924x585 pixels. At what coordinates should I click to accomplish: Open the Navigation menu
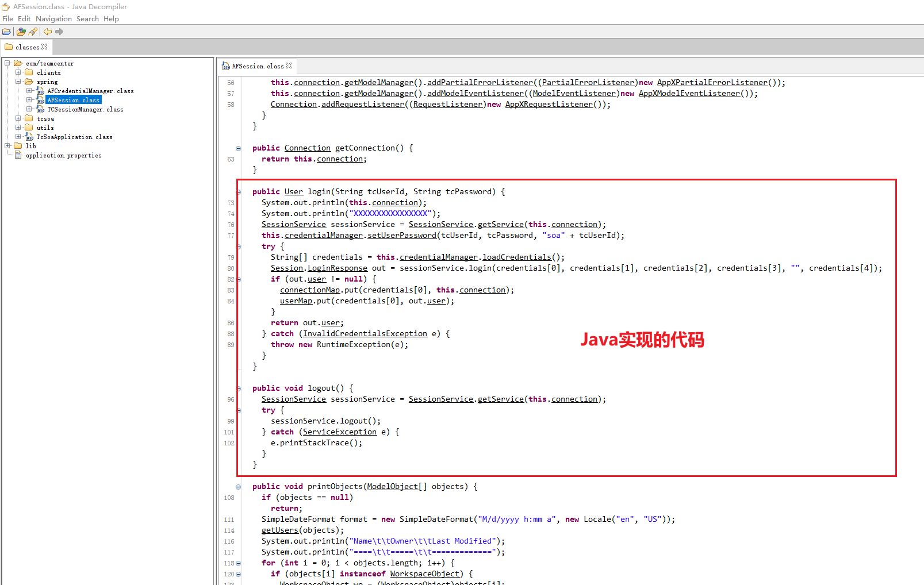pyautogui.click(x=53, y=19)
